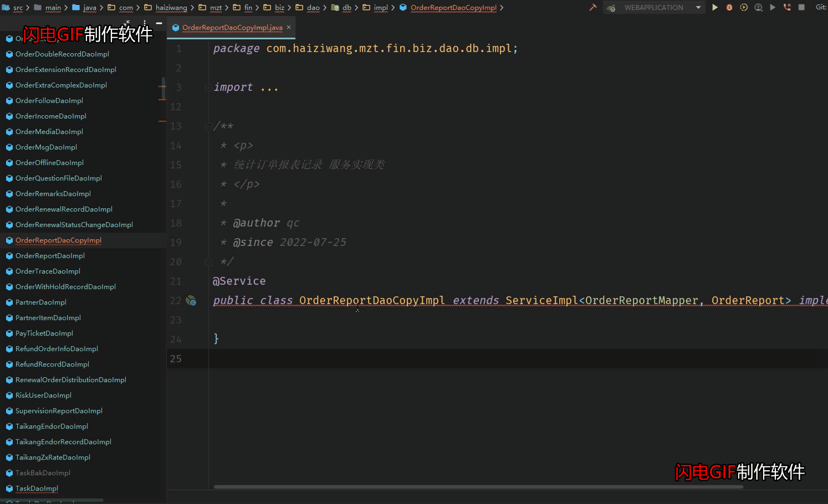Run the WEBAPPLICATION configuration

(x=714, y=7)
